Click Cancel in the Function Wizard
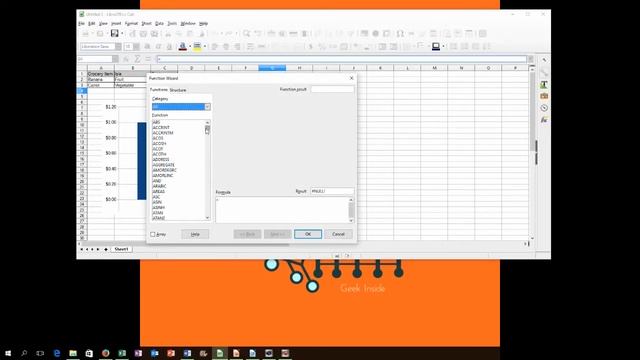 [338, 234]
